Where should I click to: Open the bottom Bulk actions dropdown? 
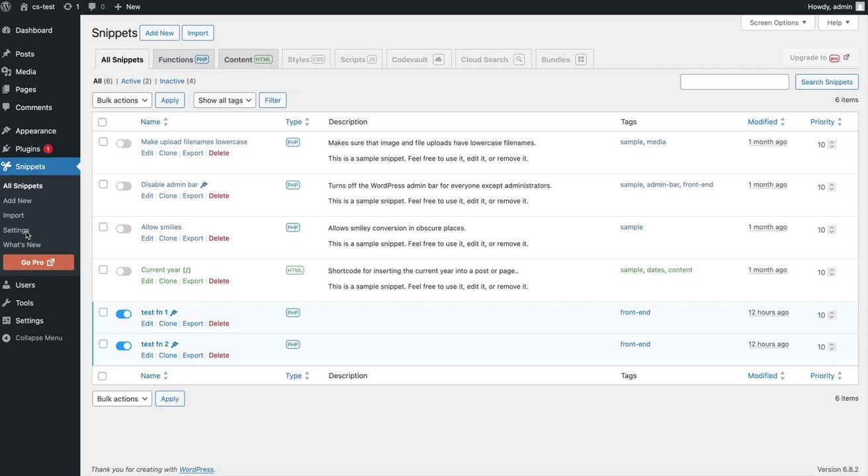click(x=122, y=399)
